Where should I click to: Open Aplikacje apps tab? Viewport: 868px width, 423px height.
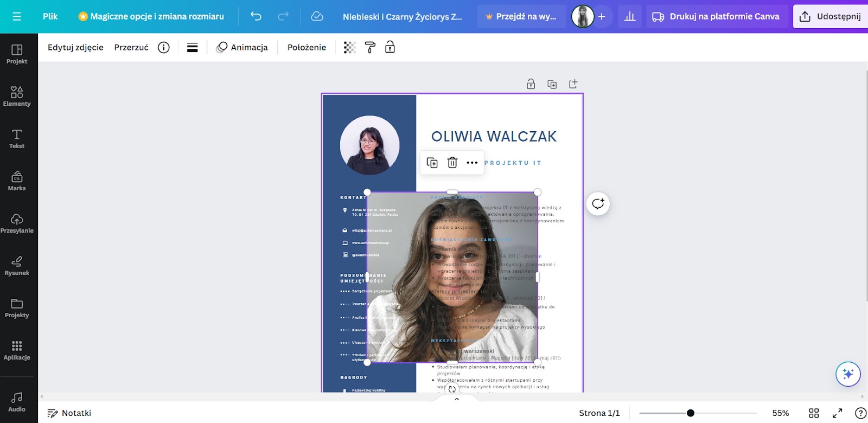click(17, 350)
